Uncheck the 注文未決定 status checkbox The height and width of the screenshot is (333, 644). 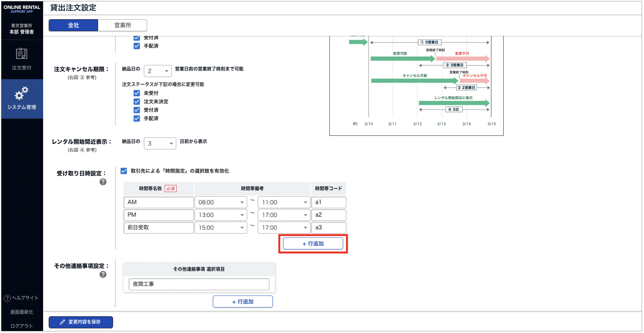(x=137, y=102)
